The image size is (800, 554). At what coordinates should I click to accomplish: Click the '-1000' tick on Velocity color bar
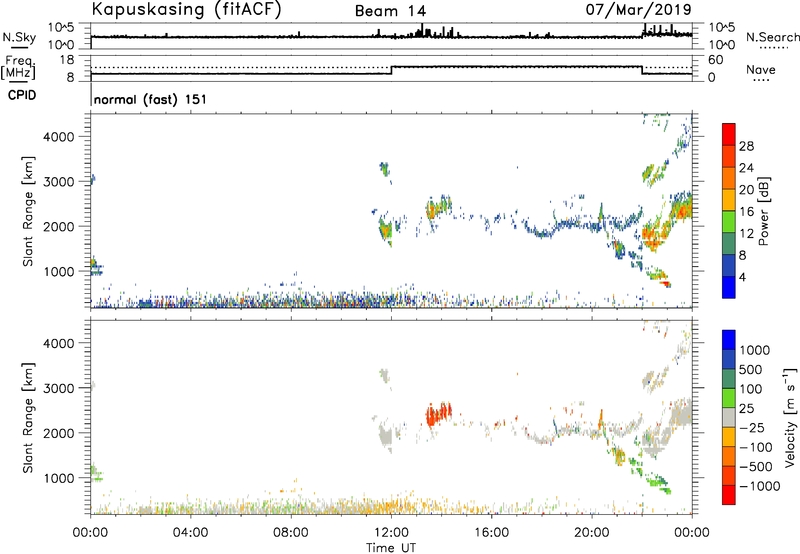760,486
